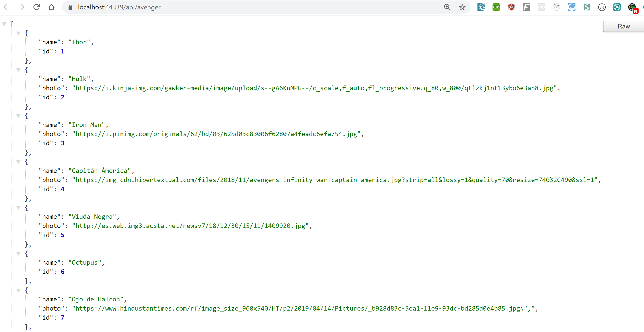The height and width of the screenshot is (332, 644).
Task: Click the id value 2
Action: coord(62,97)
